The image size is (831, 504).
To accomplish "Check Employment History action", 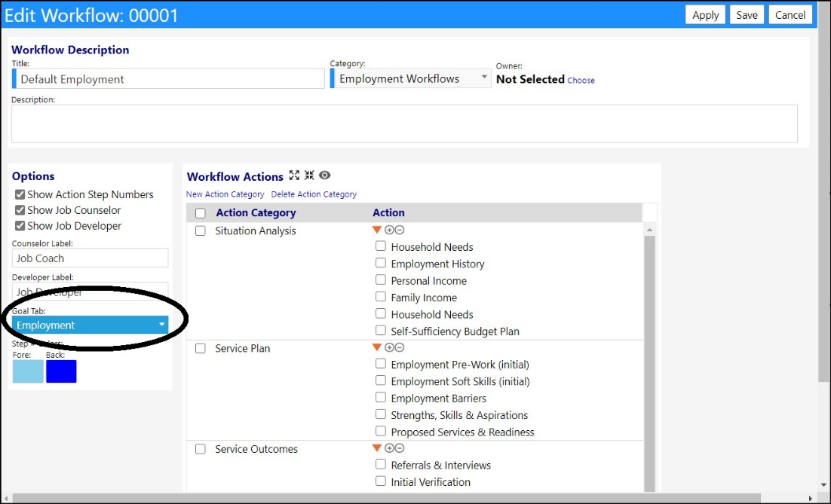I will (381, 263).
